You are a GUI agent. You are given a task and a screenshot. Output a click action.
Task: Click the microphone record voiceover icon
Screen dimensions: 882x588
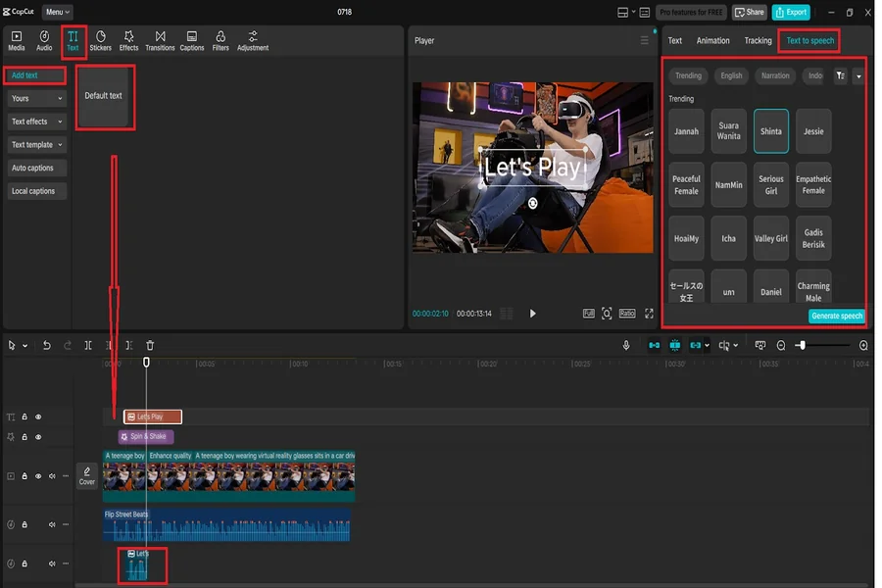click(x=626, y=346)
